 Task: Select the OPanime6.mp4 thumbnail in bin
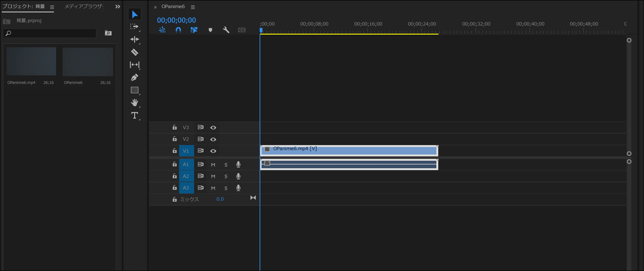(31, 61)
